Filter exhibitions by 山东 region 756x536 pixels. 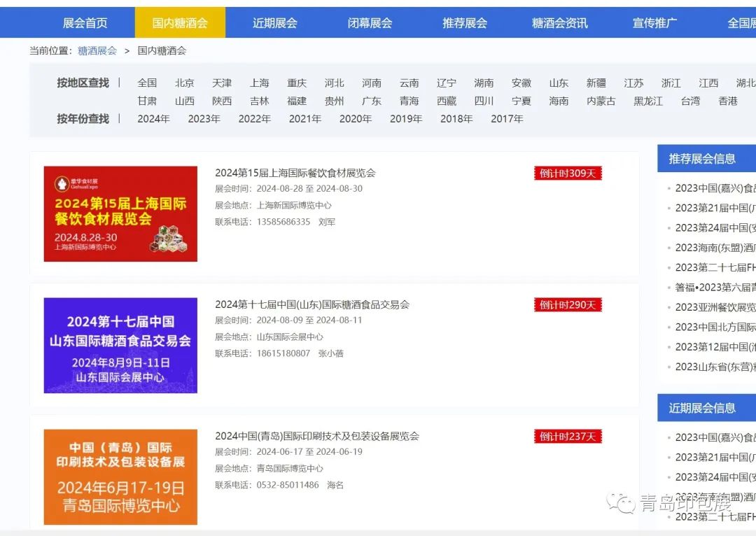pos(559,83)
